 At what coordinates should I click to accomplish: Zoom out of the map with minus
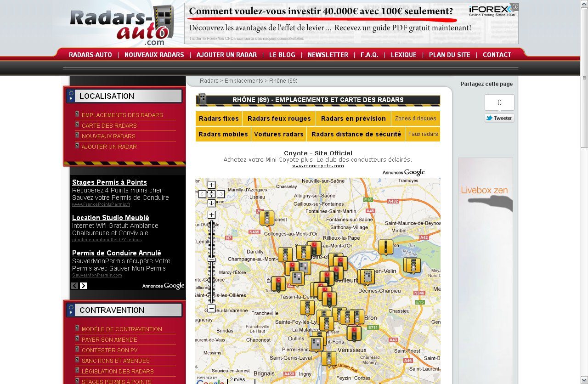coord(211,308)
